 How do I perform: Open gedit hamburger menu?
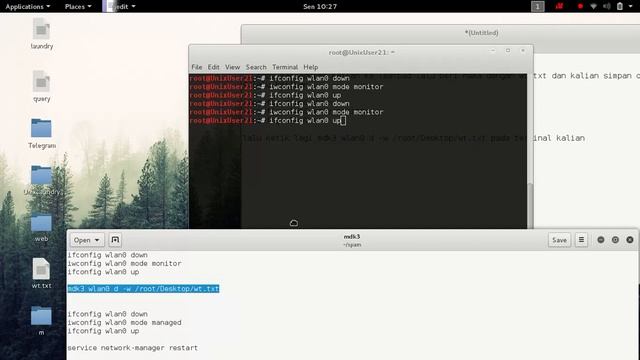[581, 240]
